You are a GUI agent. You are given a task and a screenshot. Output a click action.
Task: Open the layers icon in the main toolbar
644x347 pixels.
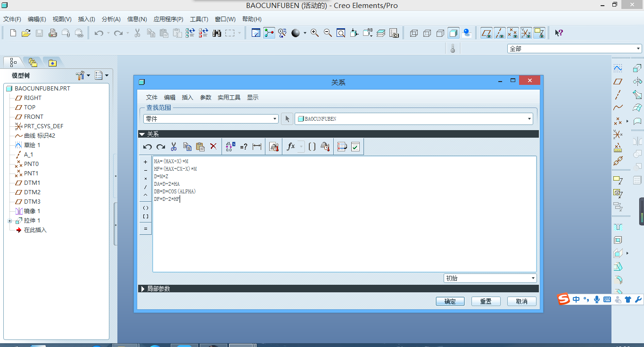click(381, 33)
